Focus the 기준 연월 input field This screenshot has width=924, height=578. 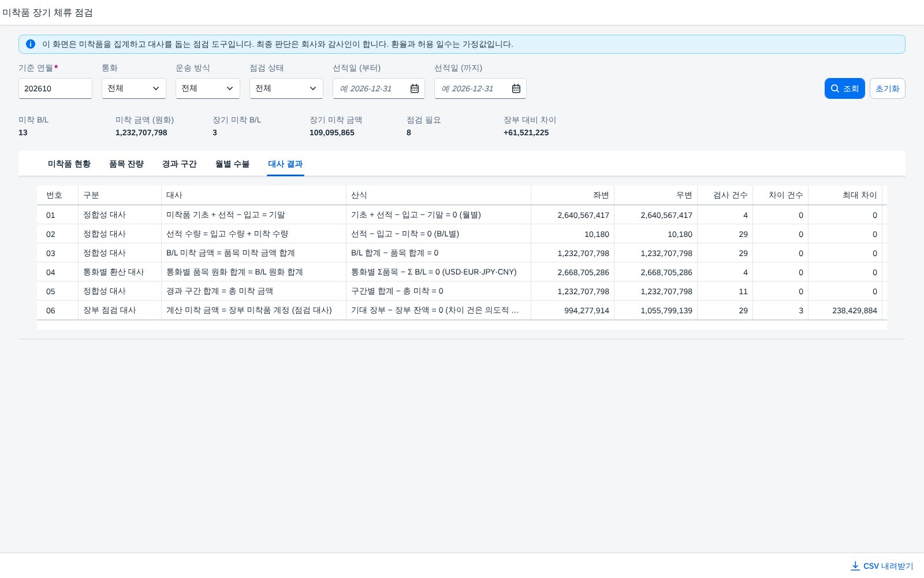coord(55,88)
